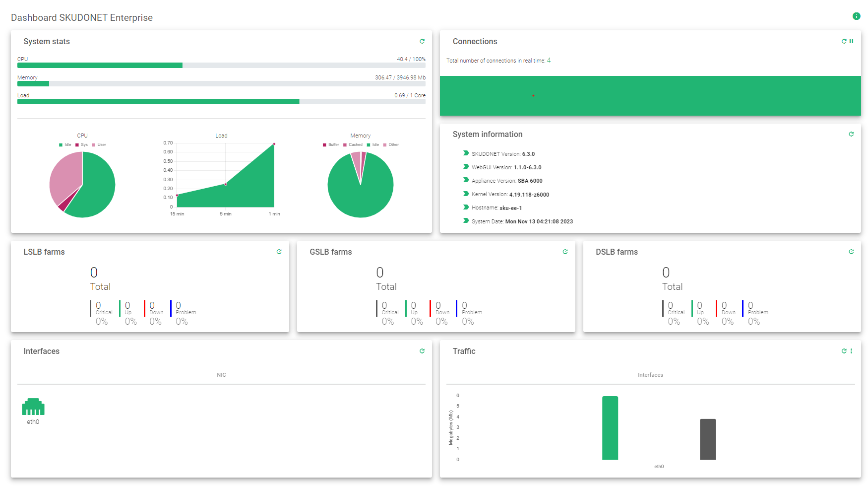Toggle the Idle series in the CPU legend
868x486 pixels.
tap(65, 144)
